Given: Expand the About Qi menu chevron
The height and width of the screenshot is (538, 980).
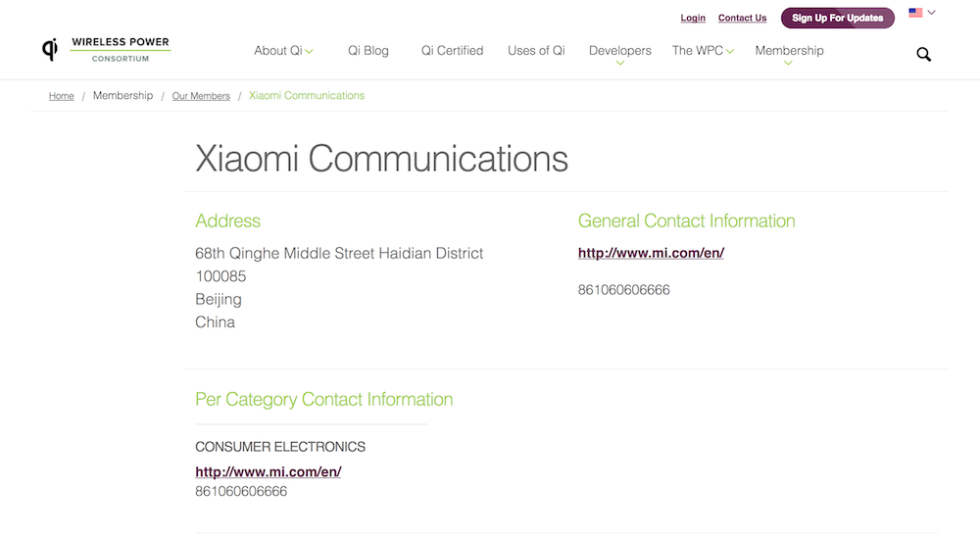Looking at the screenshot, I should click(x=309, y=51).
